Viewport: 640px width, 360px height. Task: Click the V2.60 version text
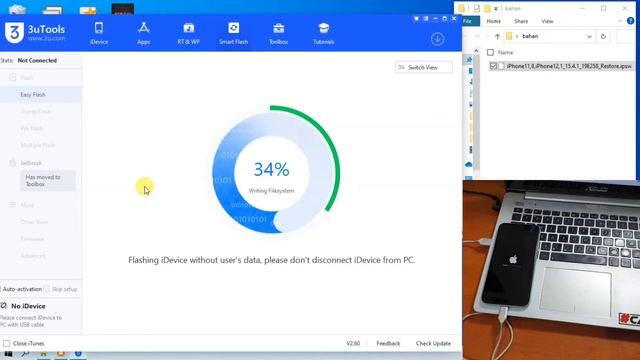[353, 344]
